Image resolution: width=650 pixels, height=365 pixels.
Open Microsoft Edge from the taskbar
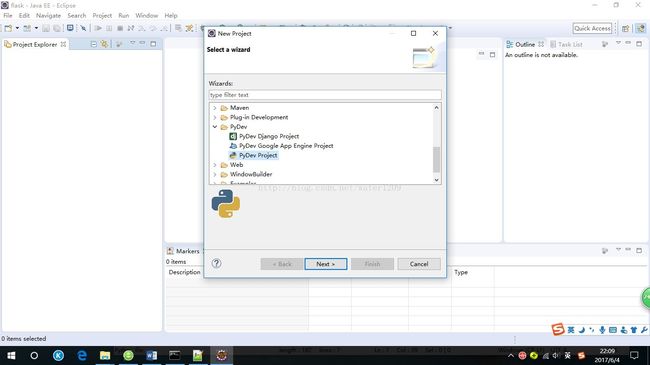coord(82,355)
